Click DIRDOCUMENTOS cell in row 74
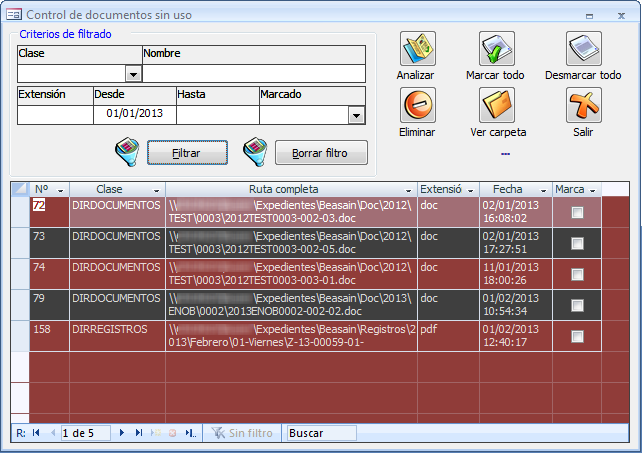642x453 pixels. (117, 274)
